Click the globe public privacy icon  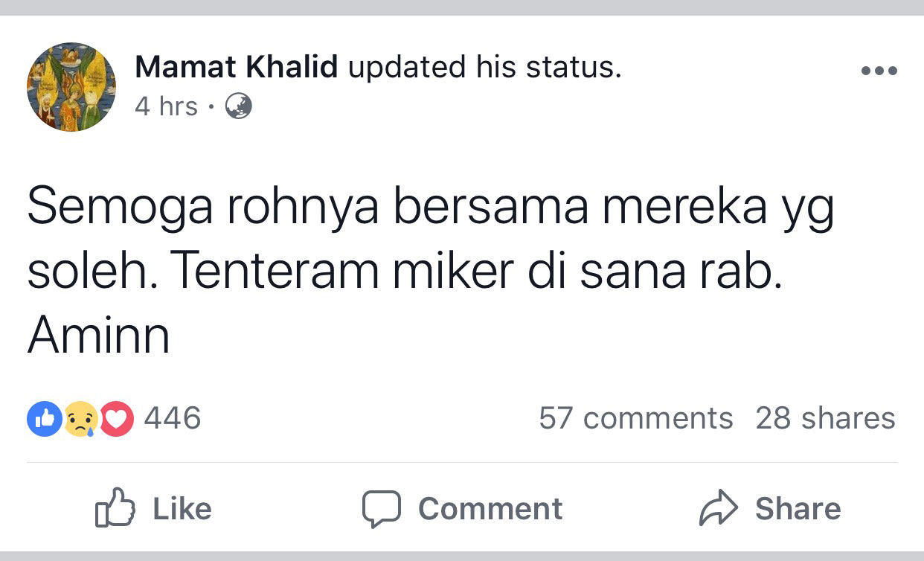click(x=238, y=107)
